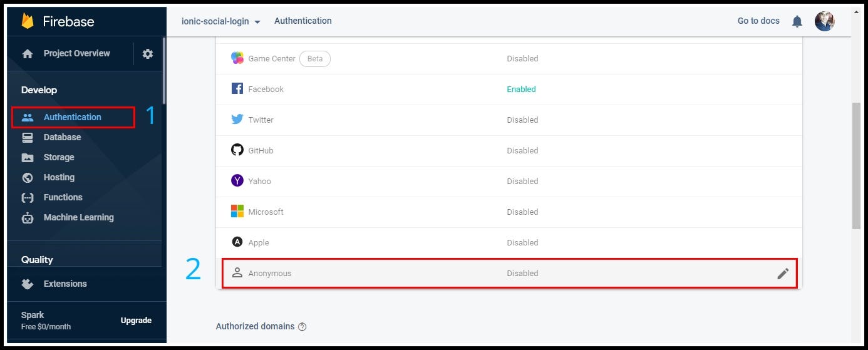Image resolution: width=868 pixels, height=350 pixels.
Task: Click the Microsoft logo icon
Action: [x=237, y=212]
